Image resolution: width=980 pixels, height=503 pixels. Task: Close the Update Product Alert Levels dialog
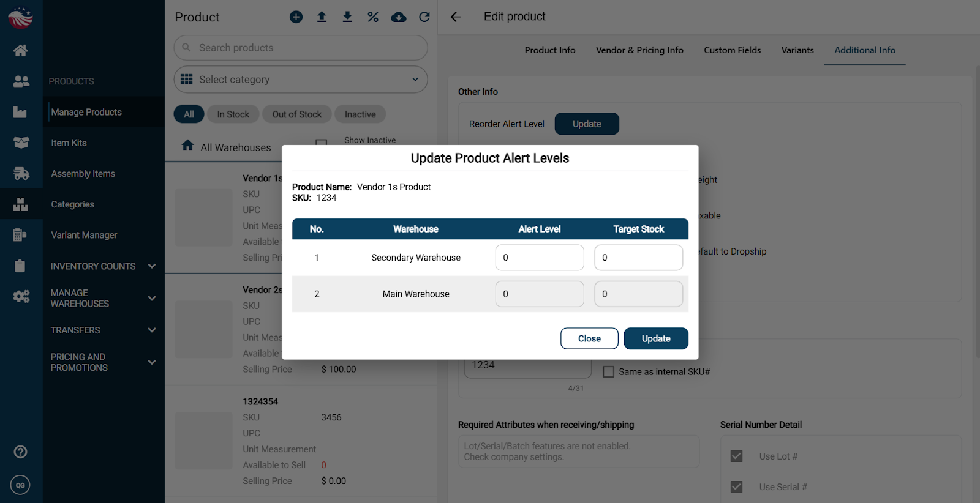click(589, 338)
